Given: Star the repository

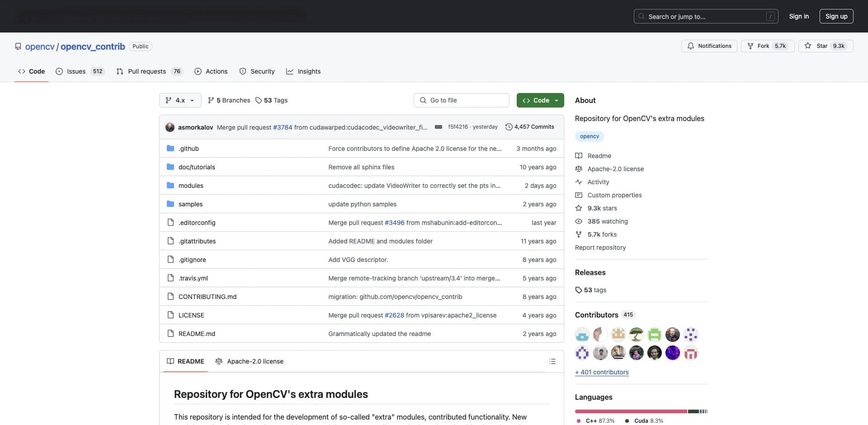Looking at the screenshot, I should click(826, 46).
